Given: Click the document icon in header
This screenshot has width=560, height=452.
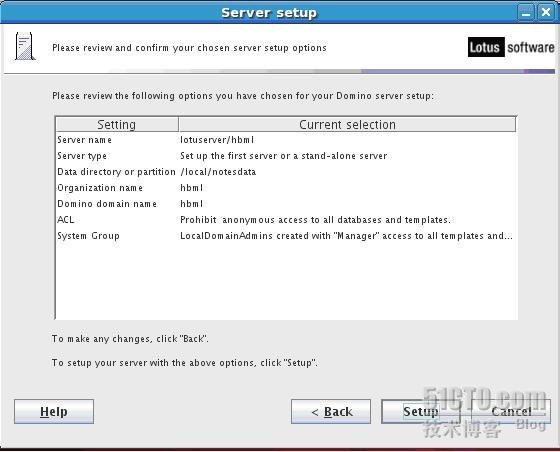Looking at the screenshot, I should tap(24, 46).
